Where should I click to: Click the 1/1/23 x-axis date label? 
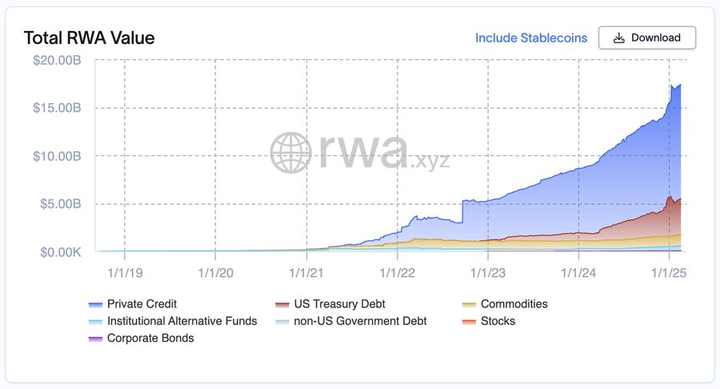[x=488, y=273]
